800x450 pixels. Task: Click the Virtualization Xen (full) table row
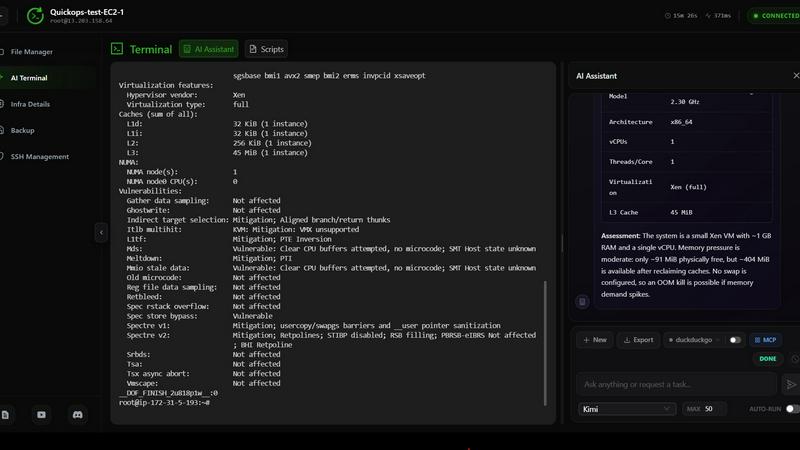(686, 187)
